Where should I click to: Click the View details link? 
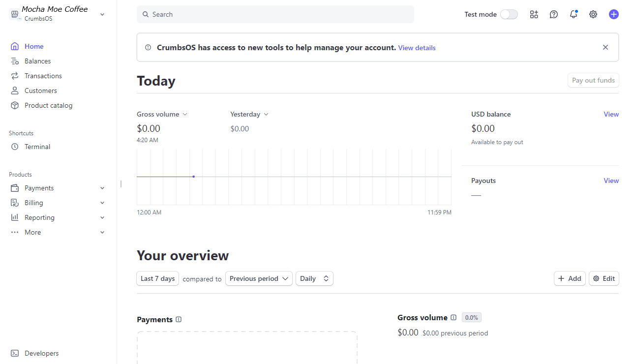(x=417, y=48)
